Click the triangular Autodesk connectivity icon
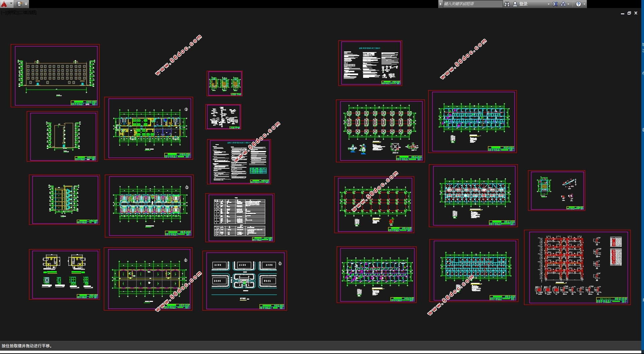This screenshot has width=644, height=354. 563,4
